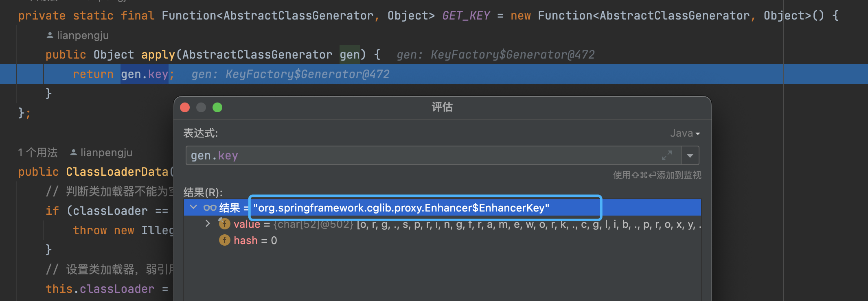
Task: Click the gen parameter in apply signature
Action: tap(350, 55)
